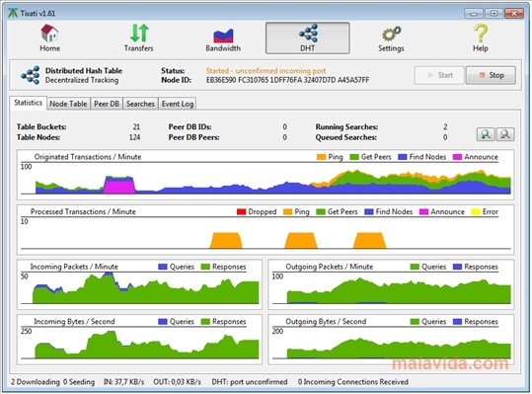The width and height of the screenshot is (532, 394).
Task: Click the blue Find Nodes swatch in Originated legend
Action: pos(403,157)
